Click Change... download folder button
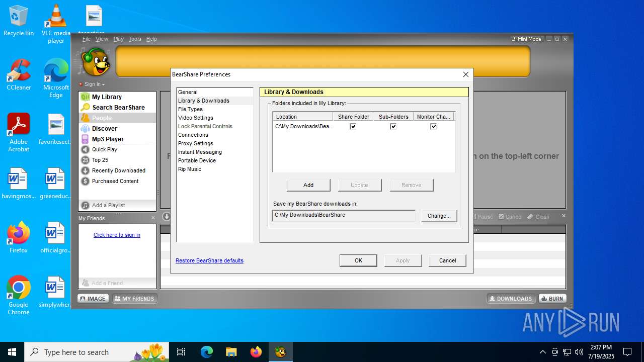644x362 pixels. tap(439, 216)
